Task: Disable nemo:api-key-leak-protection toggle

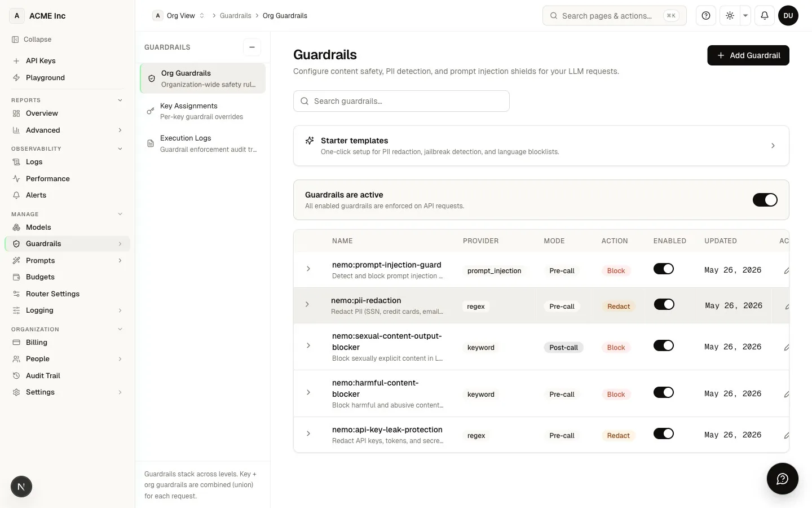Action: point(664,433)
